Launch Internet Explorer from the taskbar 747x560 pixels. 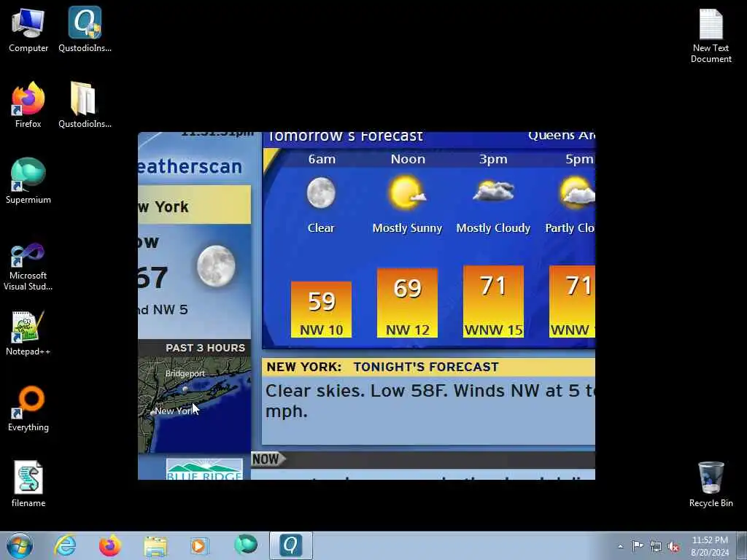coord(65,545)
